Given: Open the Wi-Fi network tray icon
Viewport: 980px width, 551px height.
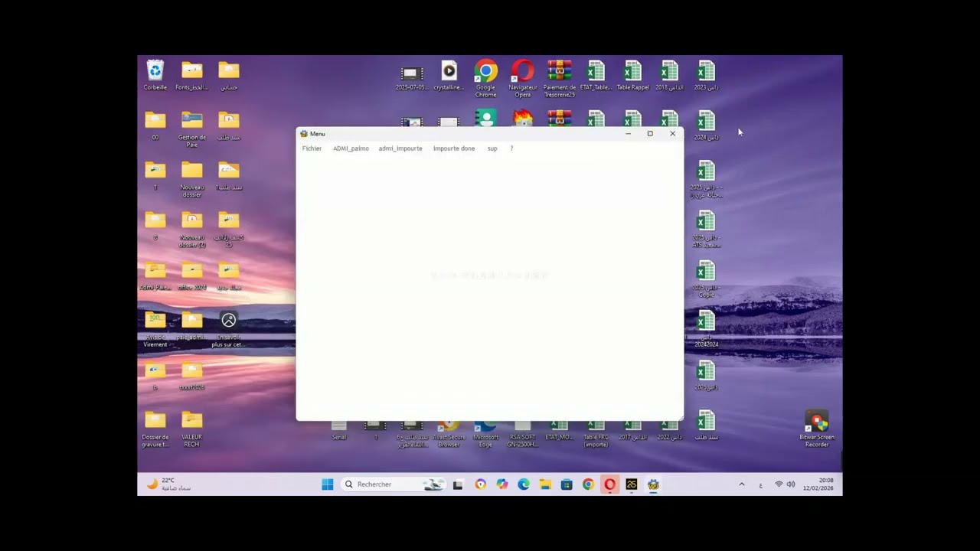Looking at the screenshot, I should [x=779, y=484].
